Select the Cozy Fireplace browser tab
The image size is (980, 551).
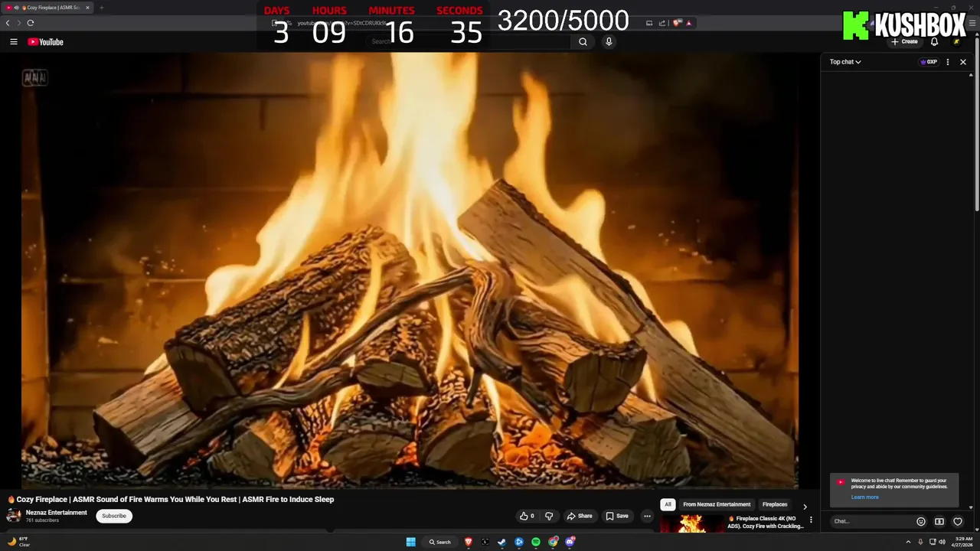[x=47, y=8]
